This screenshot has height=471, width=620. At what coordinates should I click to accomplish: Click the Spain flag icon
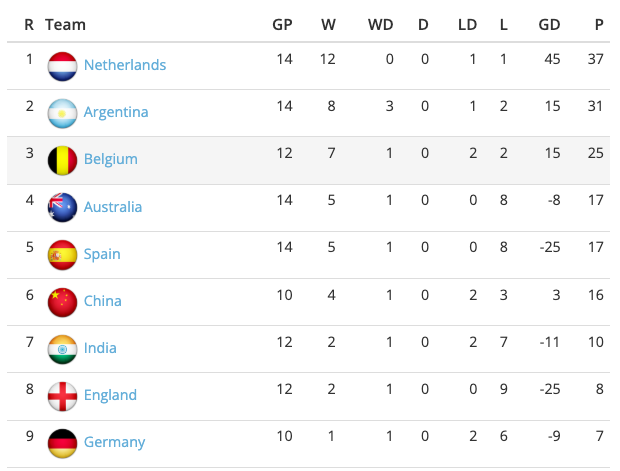(x=63, y=255)
